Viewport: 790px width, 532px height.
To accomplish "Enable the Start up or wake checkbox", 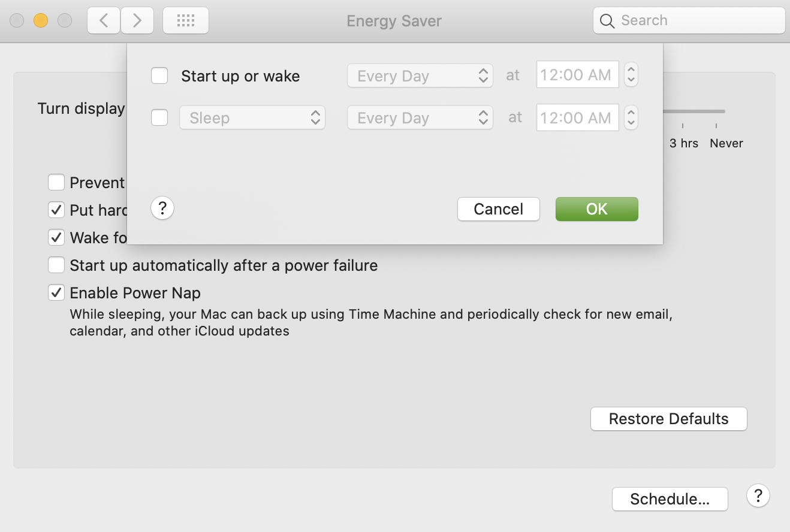I will point(159,75).
